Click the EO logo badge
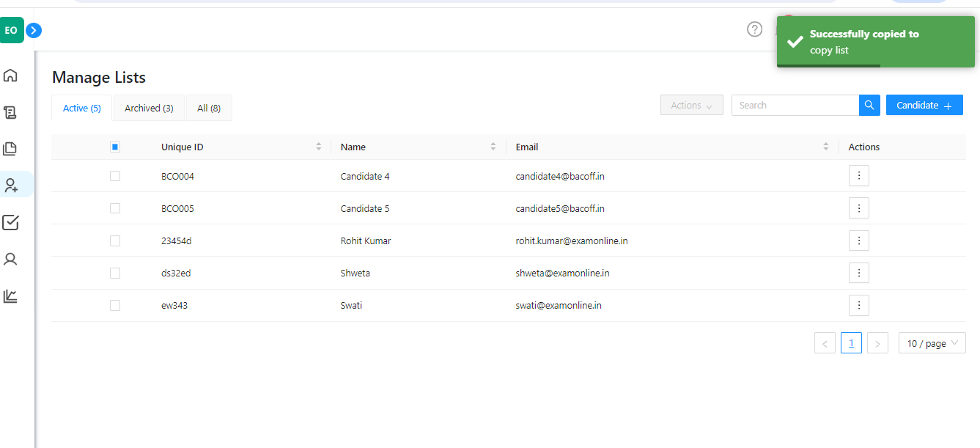Image resolution: width=980 pixels, height=448 pixels. [x=12, y=30]
